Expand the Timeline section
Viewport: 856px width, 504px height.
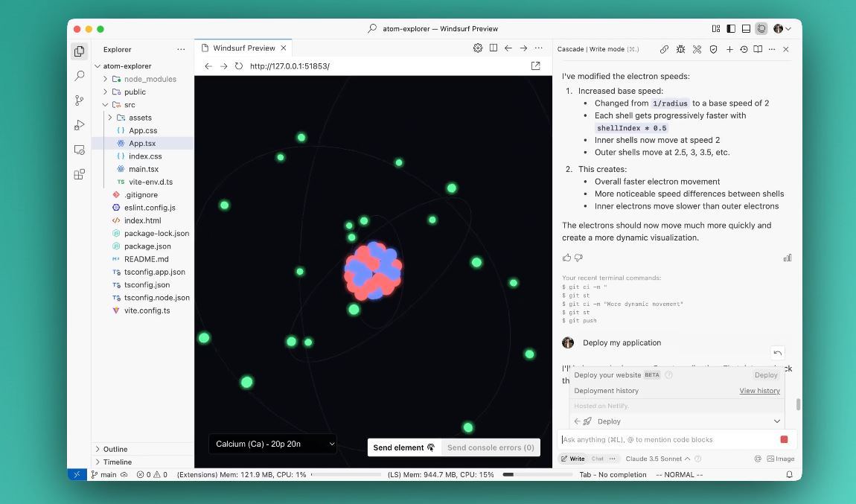coord(98,462)
